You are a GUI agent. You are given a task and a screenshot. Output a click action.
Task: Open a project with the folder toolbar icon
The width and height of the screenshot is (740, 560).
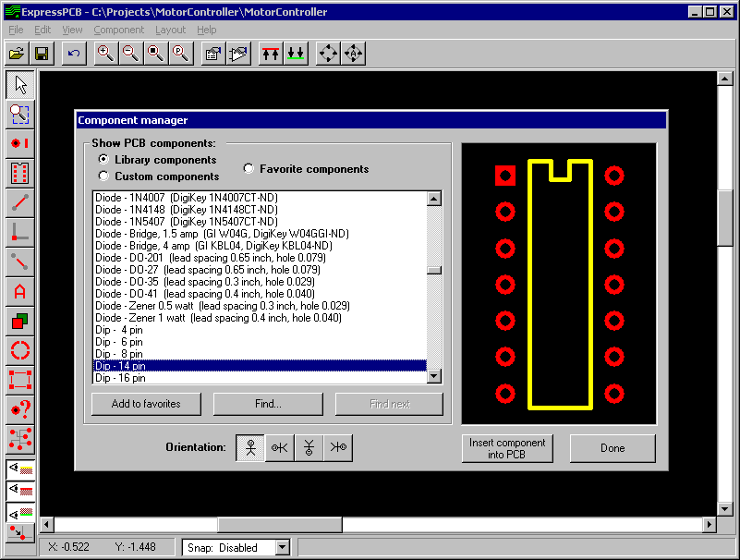16,53
